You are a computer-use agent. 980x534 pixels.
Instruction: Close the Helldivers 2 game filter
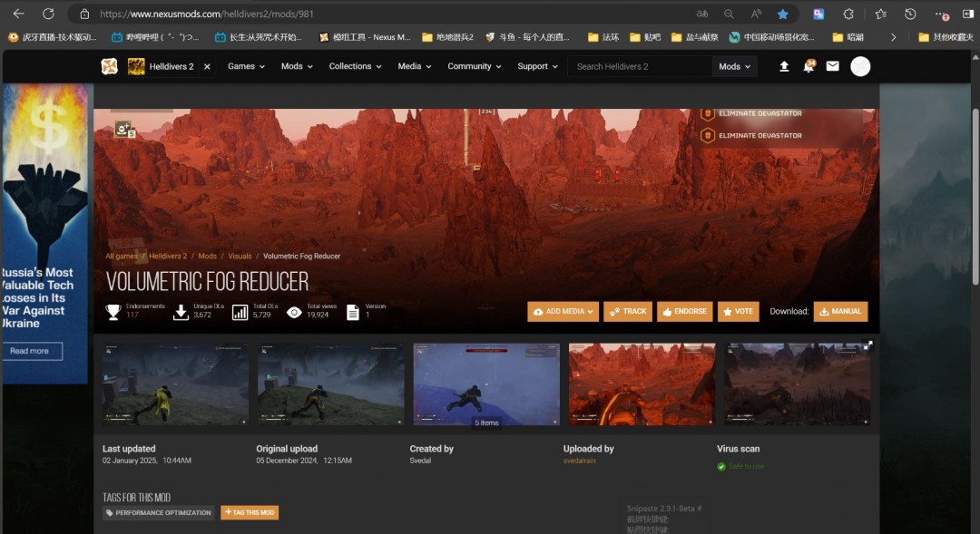[x=207, y=66]
